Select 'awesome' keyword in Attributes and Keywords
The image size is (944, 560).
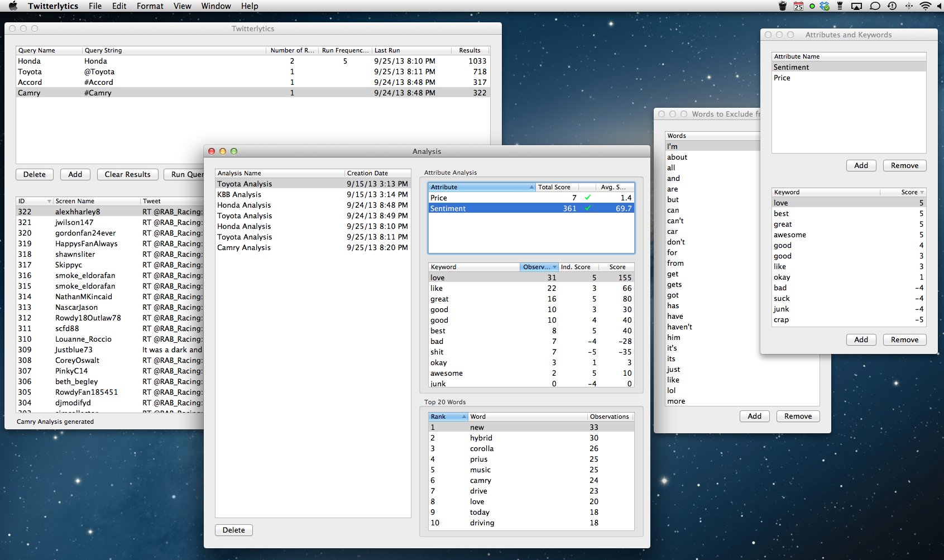849,234
